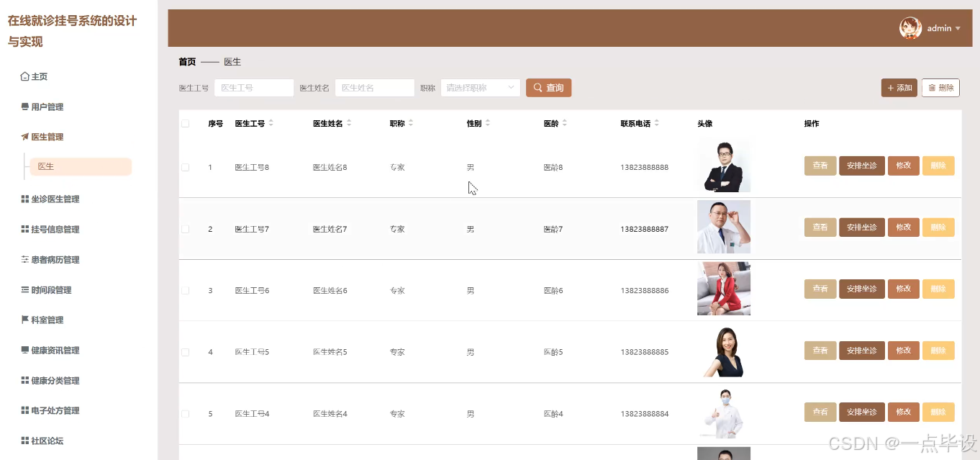
Task: Open avatar photo of 医生姓名6
Action: coord(724,289)
